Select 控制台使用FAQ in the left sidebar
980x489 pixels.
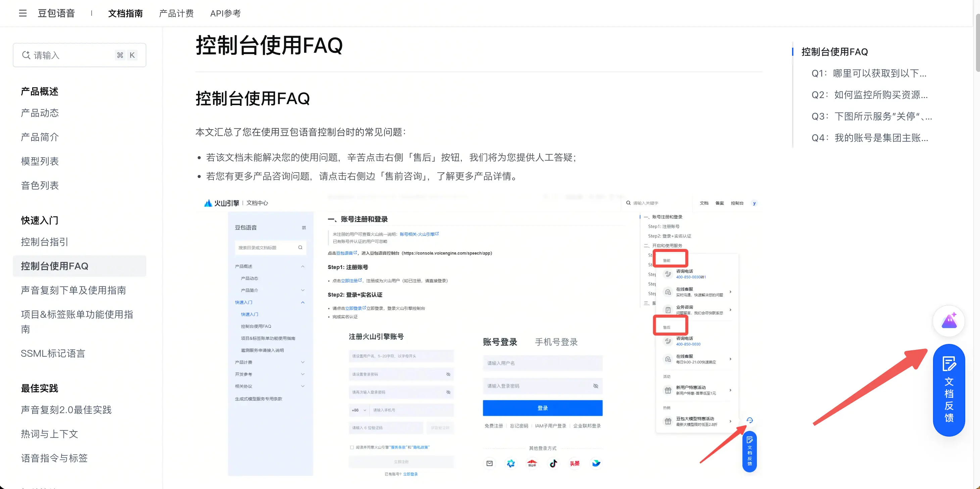[x=80, y=266]
